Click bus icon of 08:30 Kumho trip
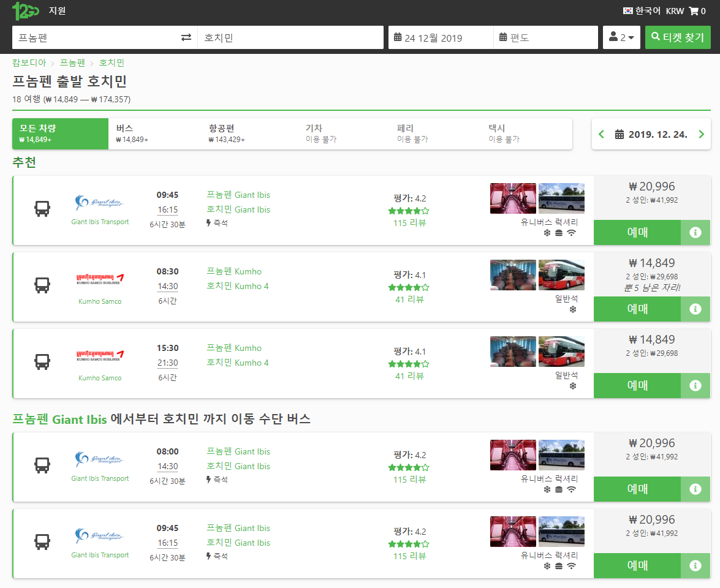This screenshot has height=588, width=720. [x=42, y=285]
